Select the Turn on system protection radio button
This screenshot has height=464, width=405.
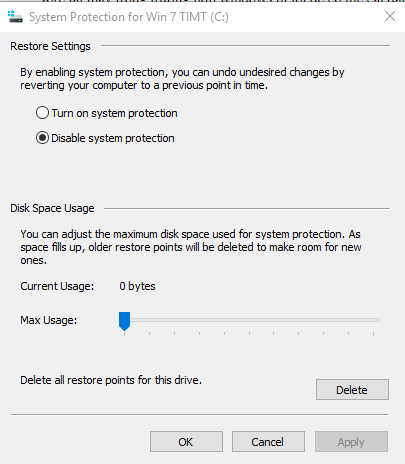point(42,113)
